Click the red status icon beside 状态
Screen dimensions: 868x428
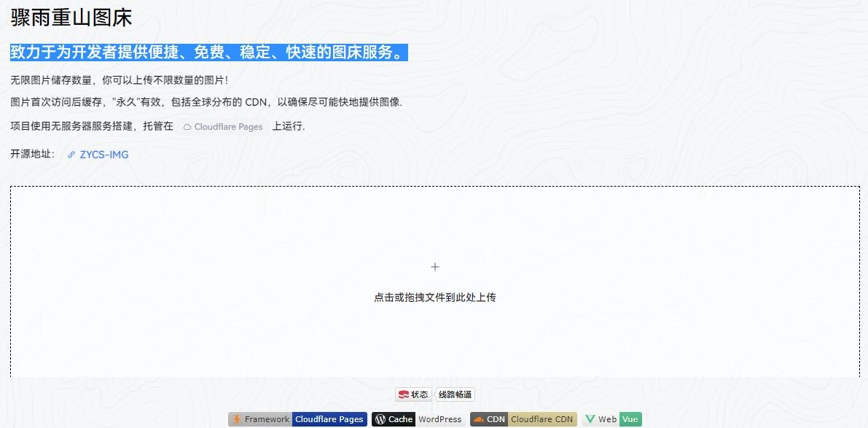[x=403, y=394]
